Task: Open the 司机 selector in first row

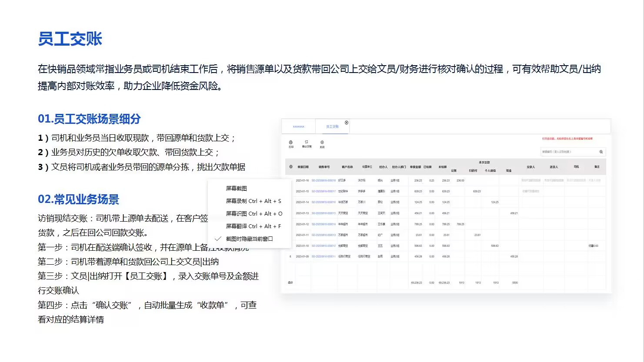Action: [x=576, y=180]
